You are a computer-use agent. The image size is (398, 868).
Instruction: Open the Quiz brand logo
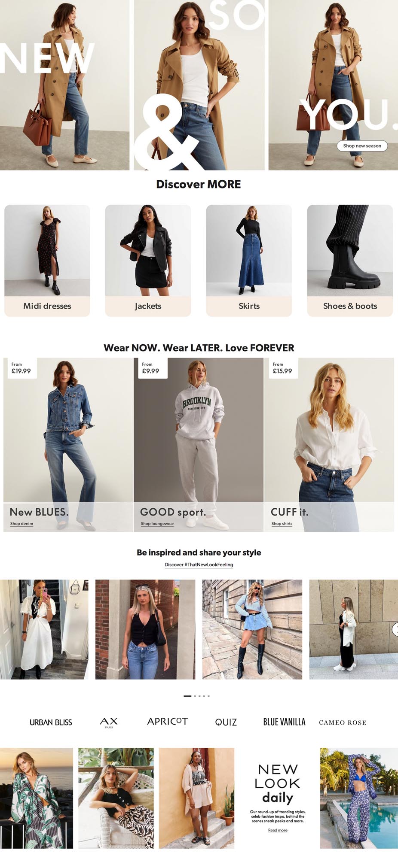click(x=226, y=722)
